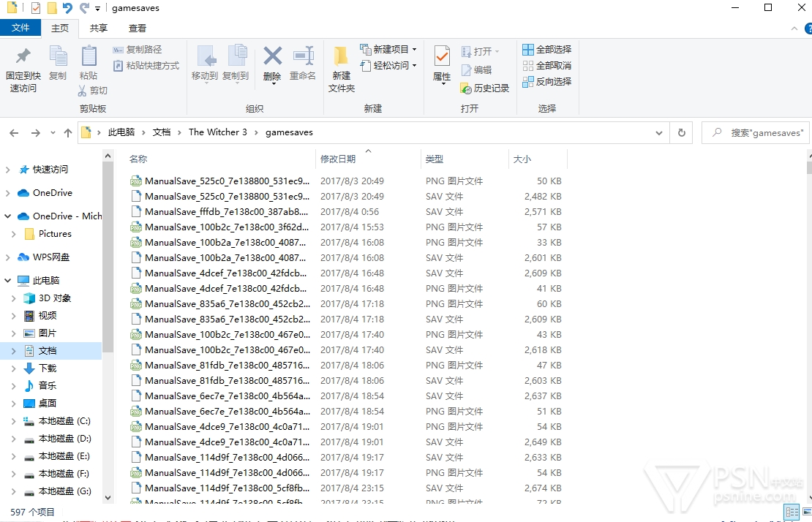Click the forward navigation arrow

pos(35,133)
